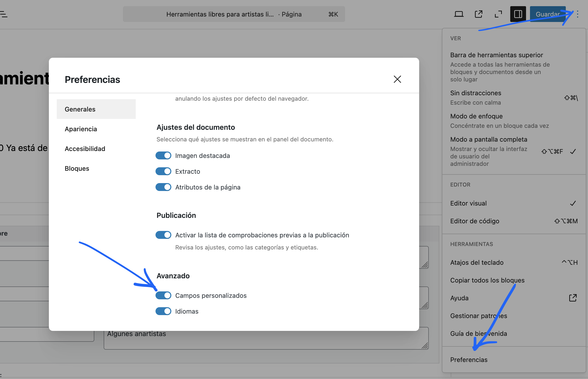Open the Ayuda link
The height and width of the screenshot is (379, 588).
click(514, 298)
